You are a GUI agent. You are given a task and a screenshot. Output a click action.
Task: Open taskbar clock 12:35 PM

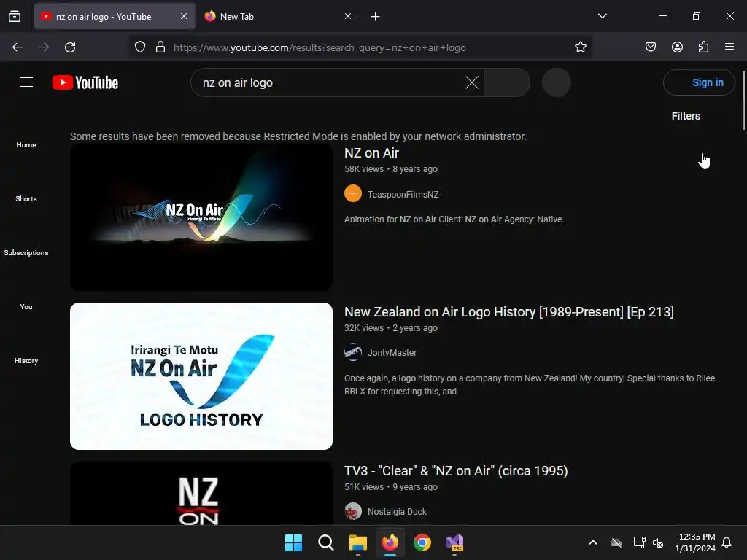(695, 542)
